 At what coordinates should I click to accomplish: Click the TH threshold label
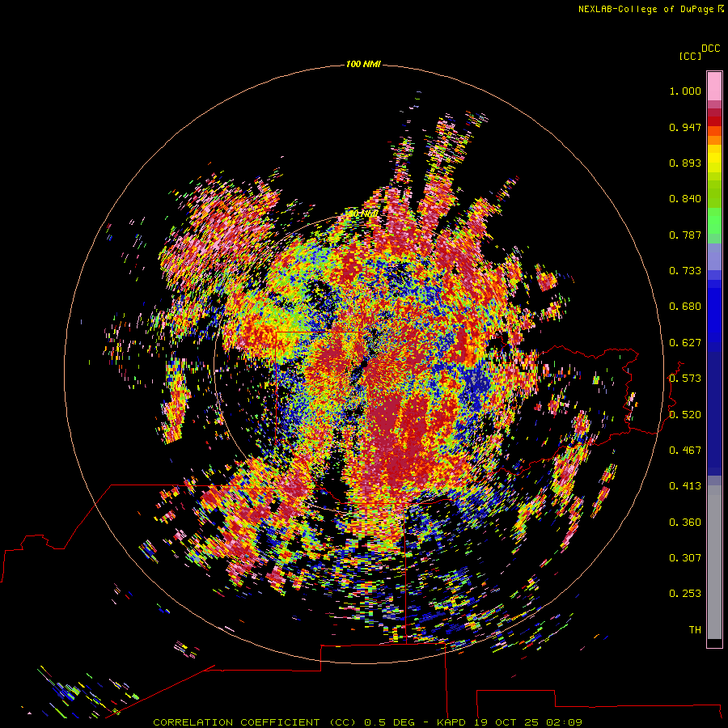coord(695,630)
